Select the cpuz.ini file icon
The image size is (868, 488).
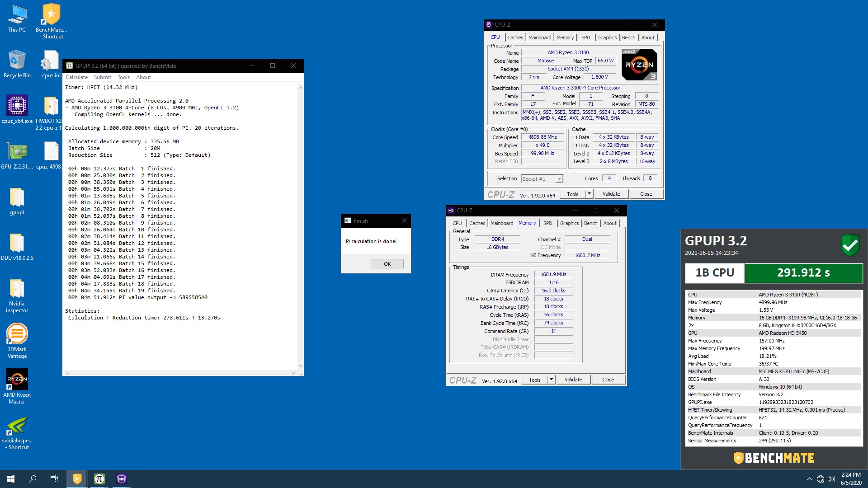(51, 64)
